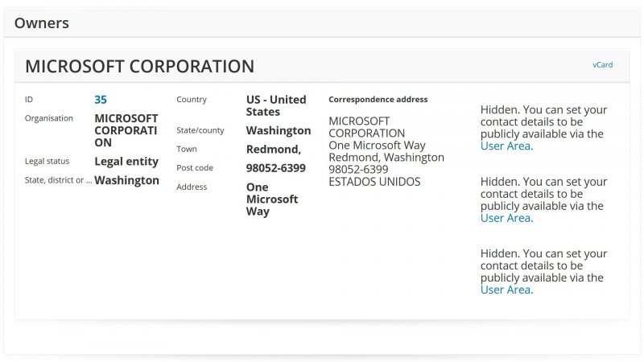Open the vCard link
Viewport: 644px width, 362px height.
click(602, 65)
